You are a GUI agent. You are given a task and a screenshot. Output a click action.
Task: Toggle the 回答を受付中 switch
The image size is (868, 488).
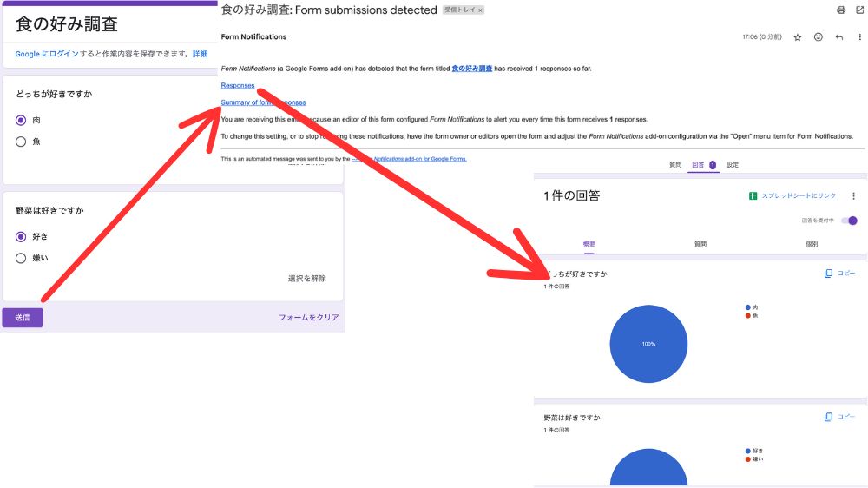click(850, 221)
